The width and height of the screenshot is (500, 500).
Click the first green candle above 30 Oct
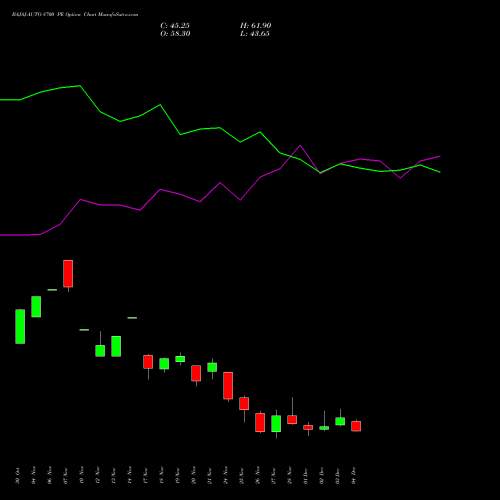click(20, 326)
